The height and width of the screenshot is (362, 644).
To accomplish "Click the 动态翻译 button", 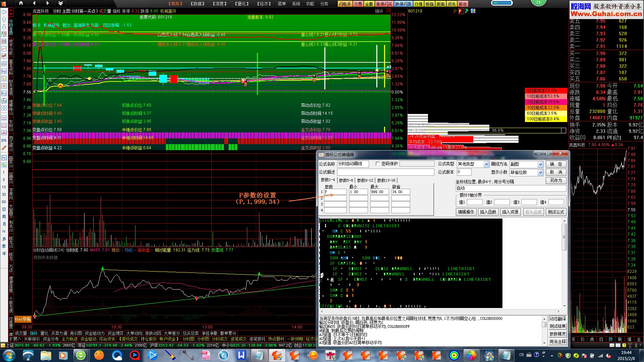I will (x=557, y=319).
